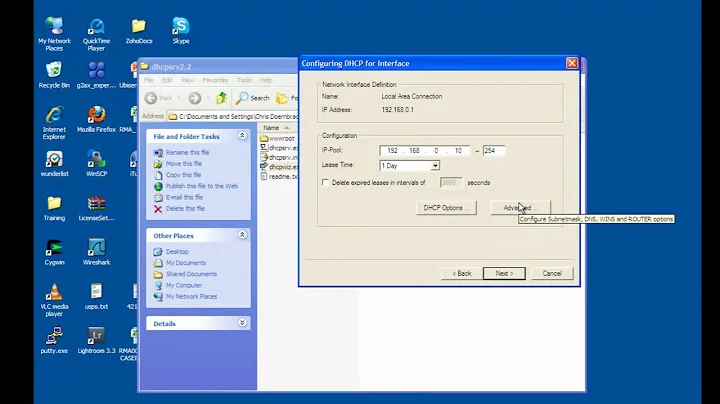This screenshot has width=720, height=404.
Task: Open VLC media player icon
Action: (54, 300)
